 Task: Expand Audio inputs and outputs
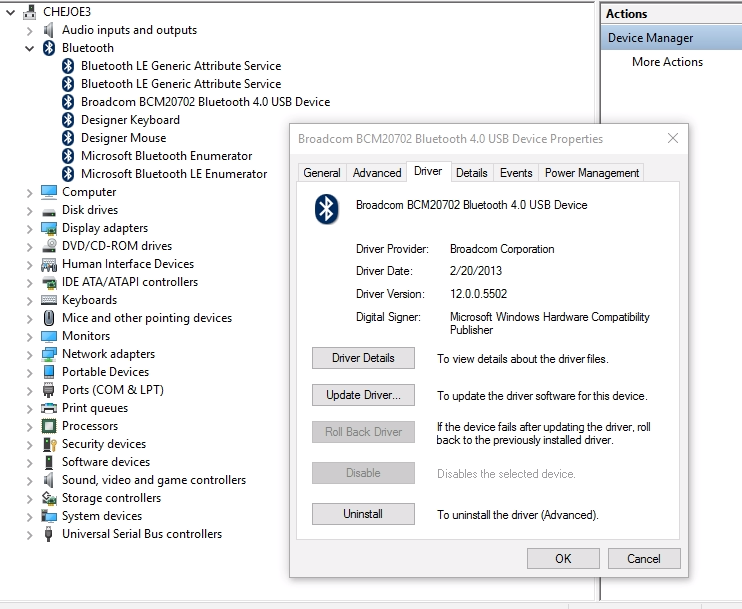click(29, 31)
